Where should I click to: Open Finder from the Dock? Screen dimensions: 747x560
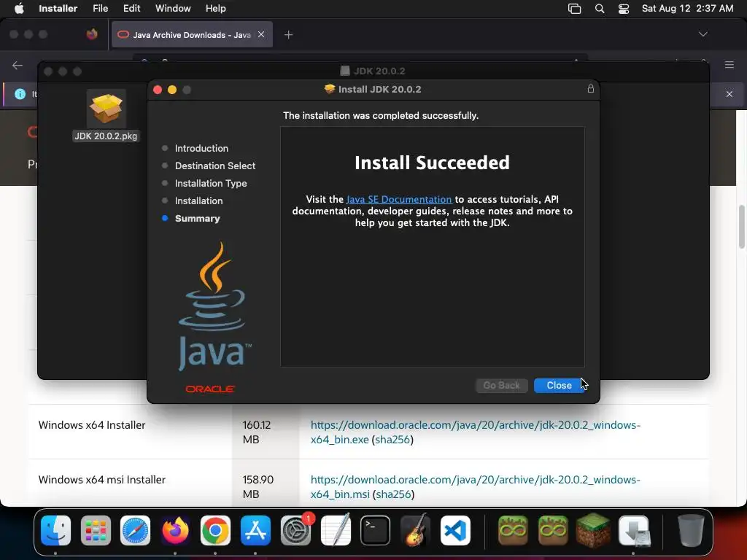pos(55,530)
